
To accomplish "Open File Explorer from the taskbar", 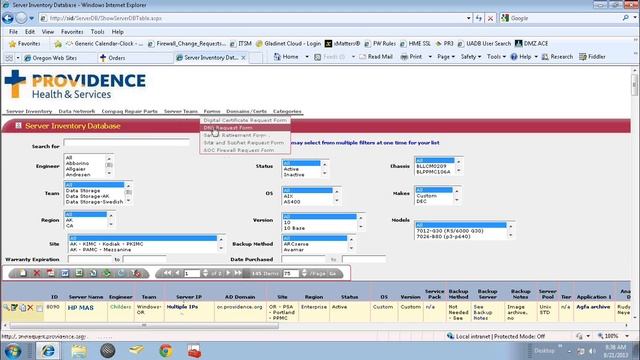I will [x=79, y=351].
